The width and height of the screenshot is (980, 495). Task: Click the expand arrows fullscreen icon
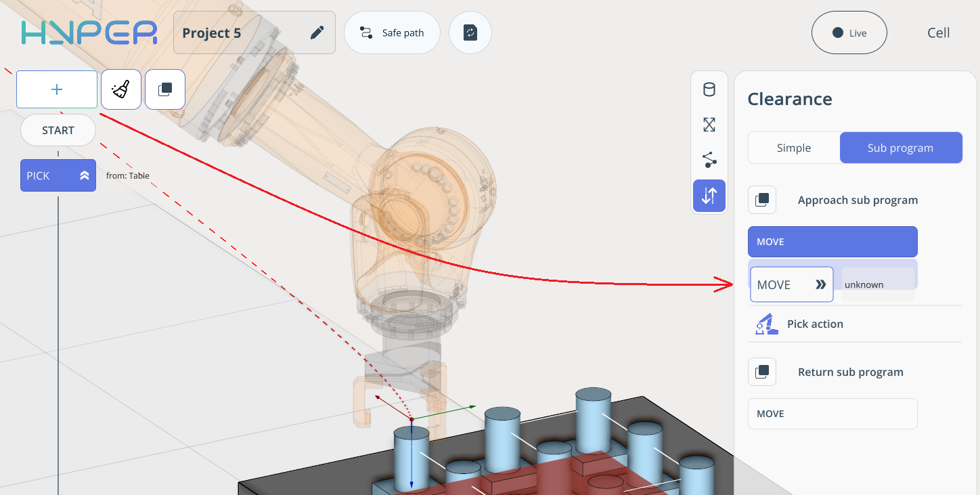pyautogui.click(x=709, y=125)
